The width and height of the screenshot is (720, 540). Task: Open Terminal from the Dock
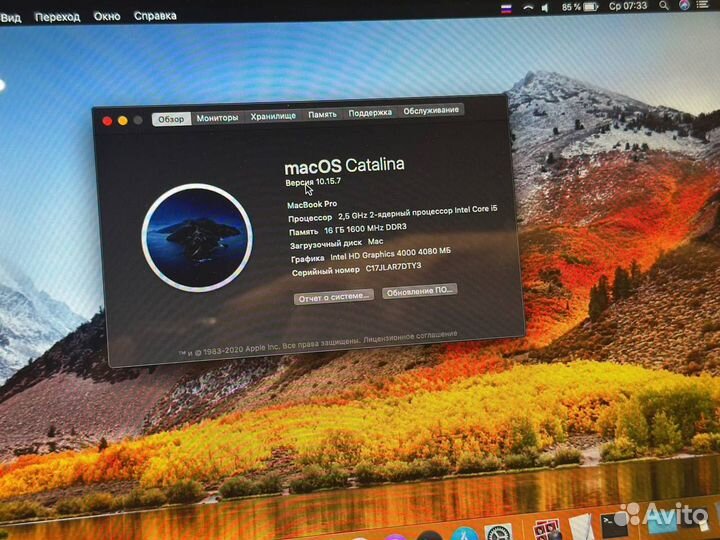pyautogui.click(x=614, y=526)
